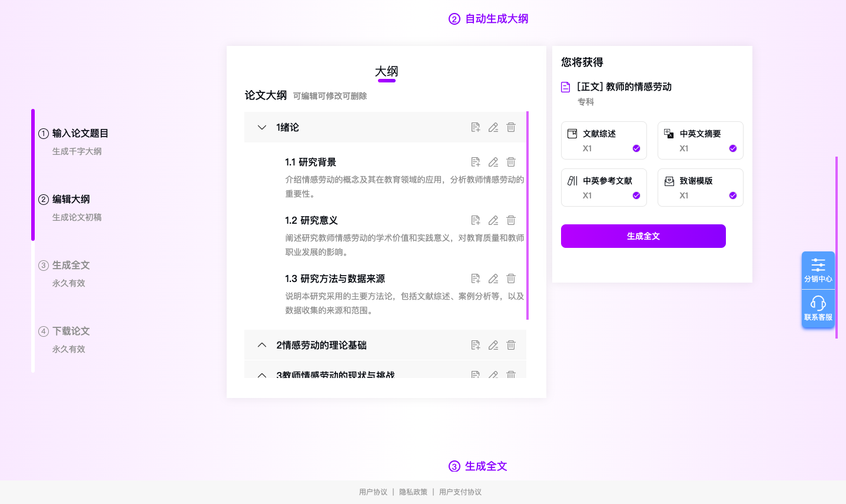The height and width of the screenshot is (504, 846).
Task: Edit the 2情感劳动的理论基础 chapter title
Action: pos(493,345)
